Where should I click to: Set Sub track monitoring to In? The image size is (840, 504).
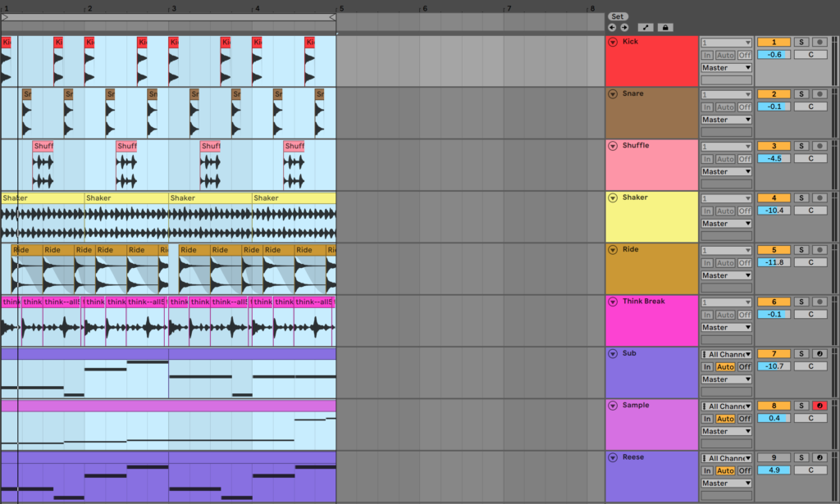pyautogui.click(x=706, y=367)
